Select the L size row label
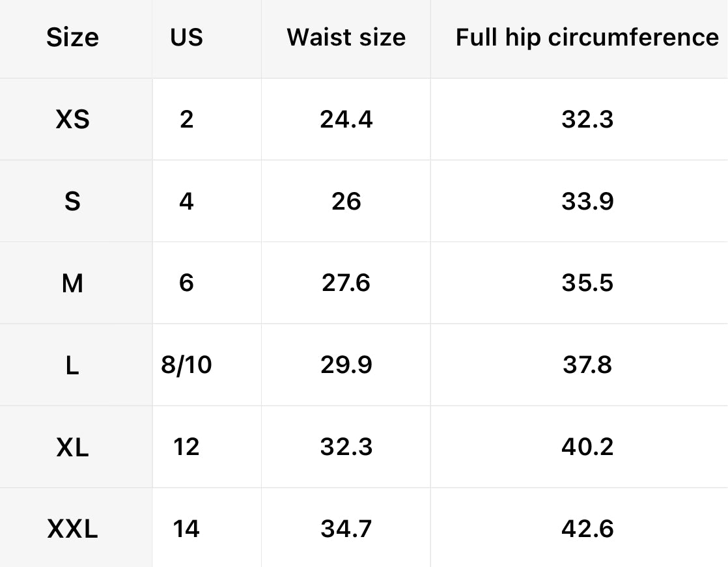This screenshot has width=728, height=567. click(72, 366)
